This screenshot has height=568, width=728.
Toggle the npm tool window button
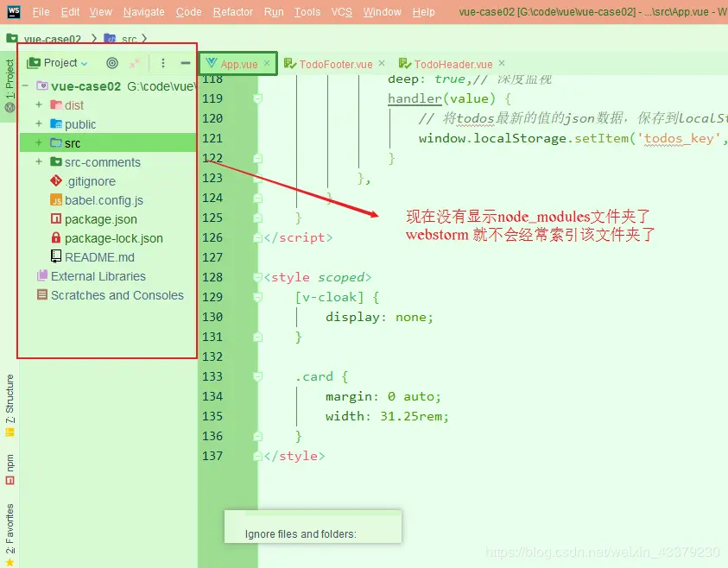(x=9, y=470)
